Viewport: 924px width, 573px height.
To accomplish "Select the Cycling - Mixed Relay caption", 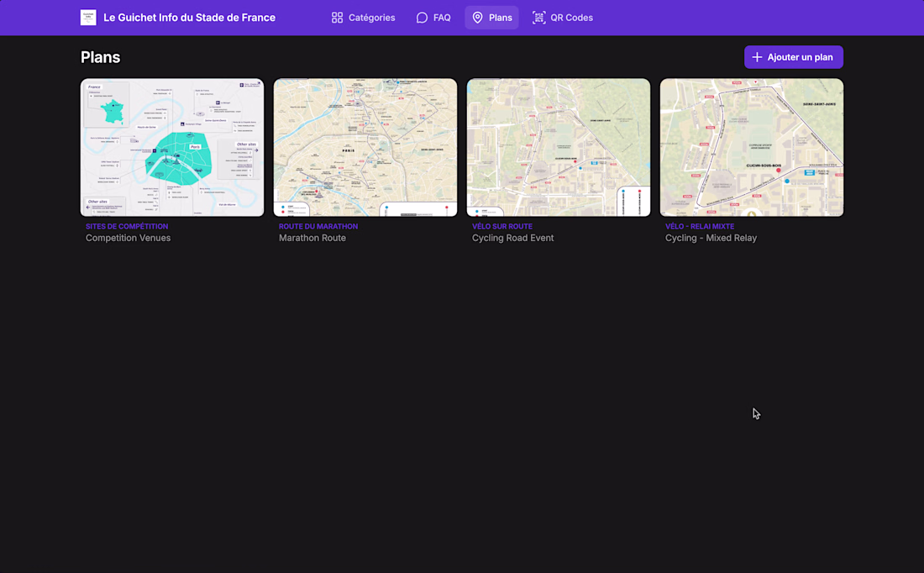I will pos(711,238).
